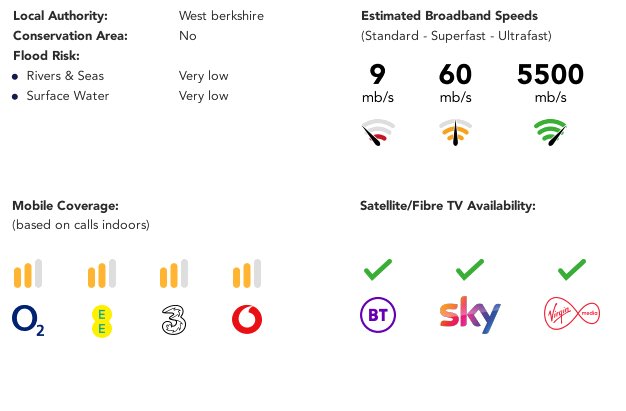Click the signal bars above Vodafone
The width and height of the screenshot is (626, 411).
[247, 274]
